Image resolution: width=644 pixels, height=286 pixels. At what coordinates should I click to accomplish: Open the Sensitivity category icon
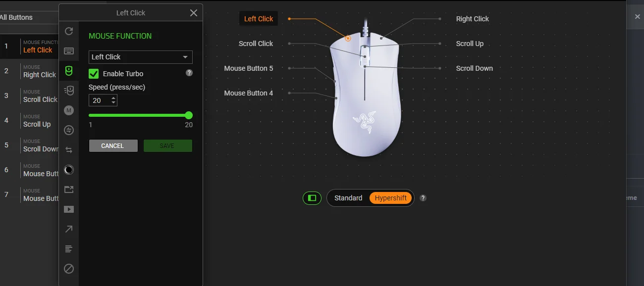69,91
